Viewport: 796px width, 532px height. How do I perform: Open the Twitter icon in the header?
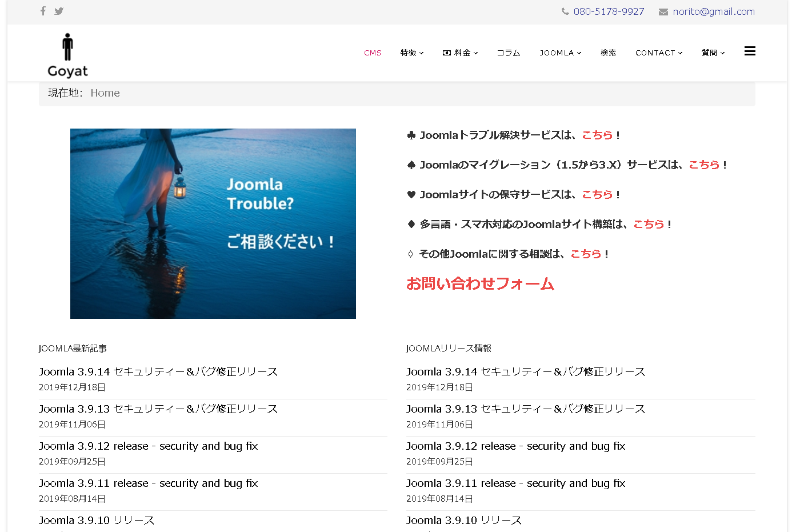59,10
